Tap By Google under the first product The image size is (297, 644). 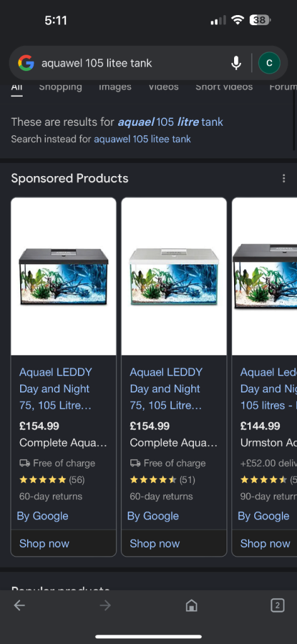43,516
